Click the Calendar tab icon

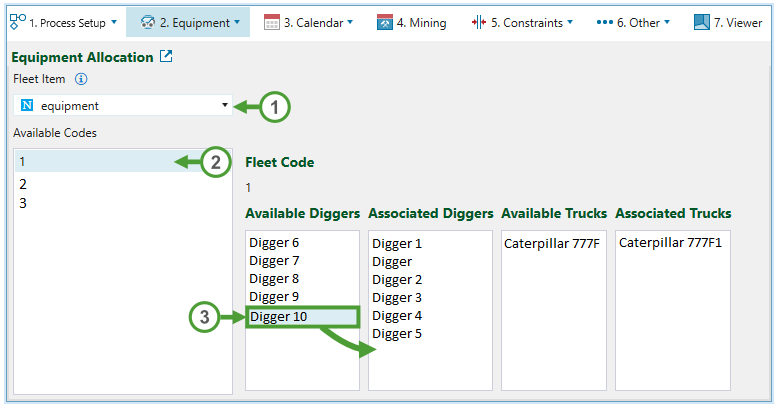(x=272, y=22)
